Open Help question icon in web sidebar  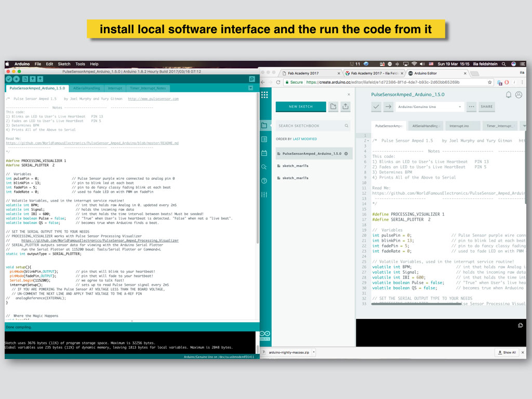(x=264, y=181)
